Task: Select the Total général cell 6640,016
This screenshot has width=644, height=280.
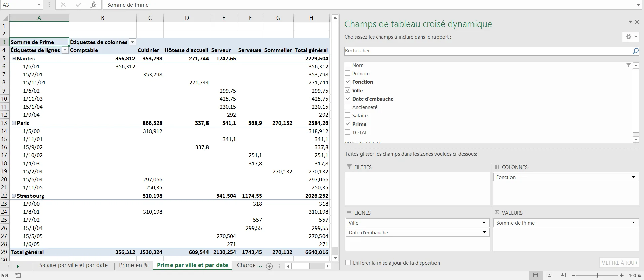Action: point(311,252)
